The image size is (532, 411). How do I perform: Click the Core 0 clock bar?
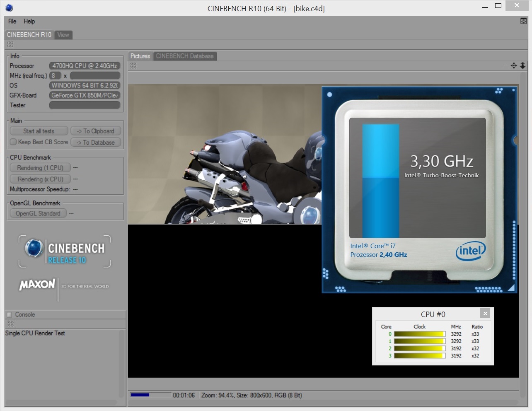click(x=419, y=334)
